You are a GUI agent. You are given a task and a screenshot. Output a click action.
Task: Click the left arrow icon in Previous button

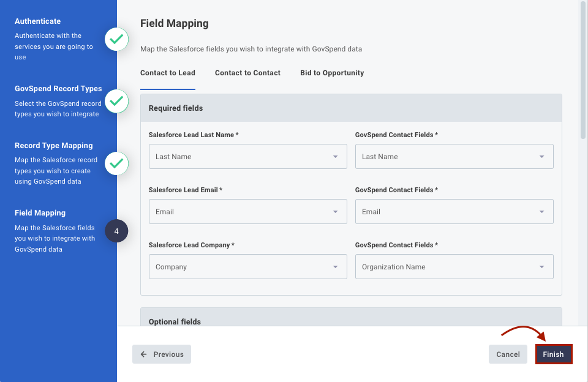(x=143, y=354)
